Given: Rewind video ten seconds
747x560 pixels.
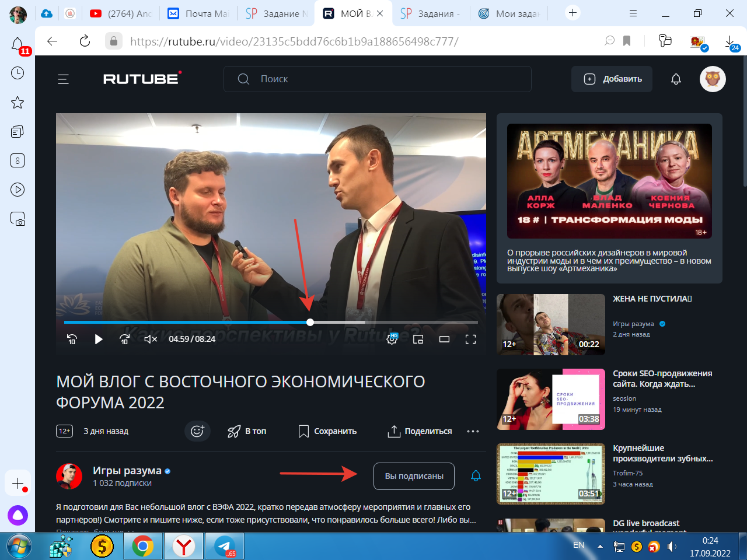Looking at the screenshot, I should click(72, 339).
